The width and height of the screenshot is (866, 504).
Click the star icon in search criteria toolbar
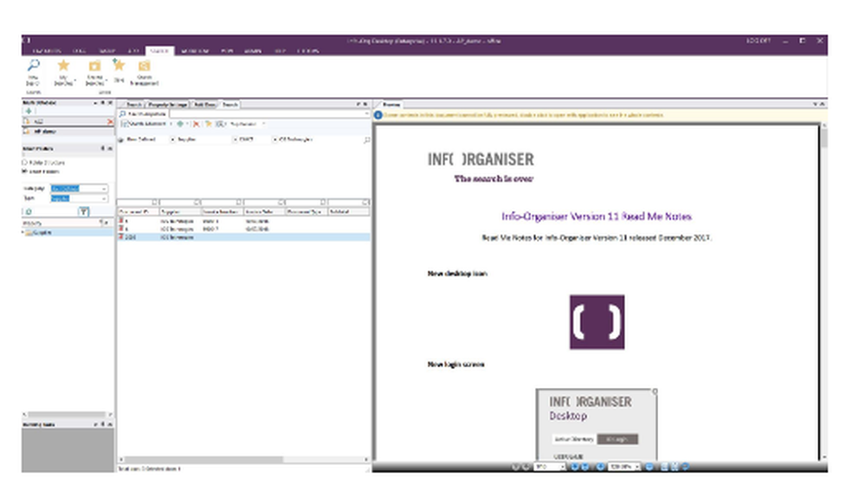point(208,124)
